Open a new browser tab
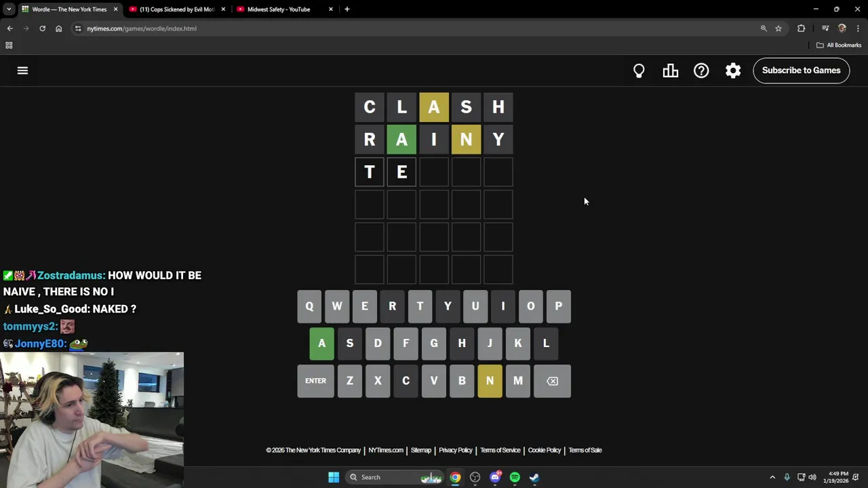This screenshot has width=868, height=488. (347, 9)
